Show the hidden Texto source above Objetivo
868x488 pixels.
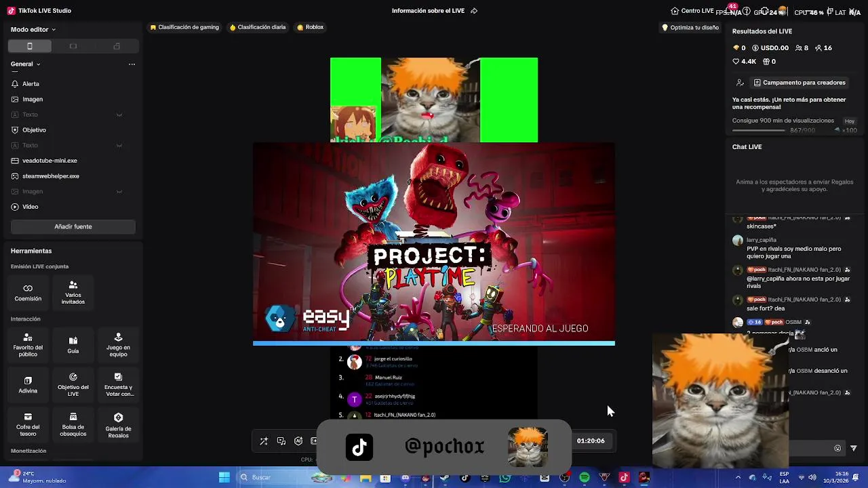point(119,115)
